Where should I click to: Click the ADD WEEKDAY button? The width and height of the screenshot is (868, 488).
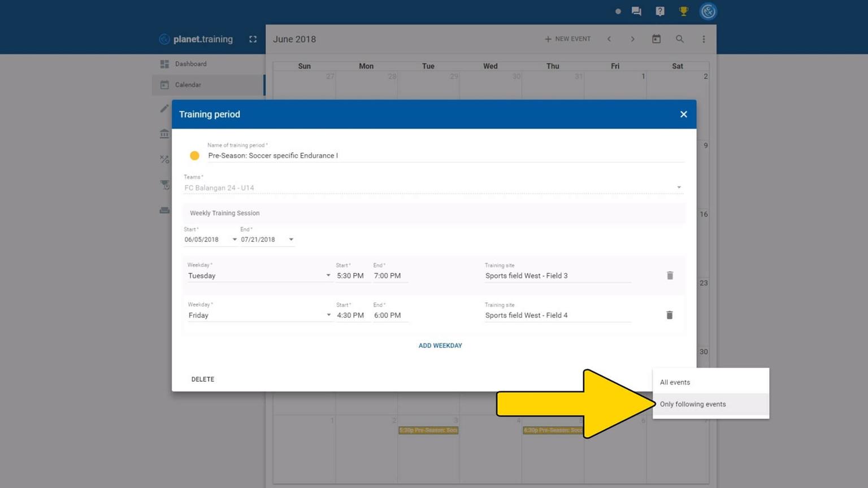[440, 346]
